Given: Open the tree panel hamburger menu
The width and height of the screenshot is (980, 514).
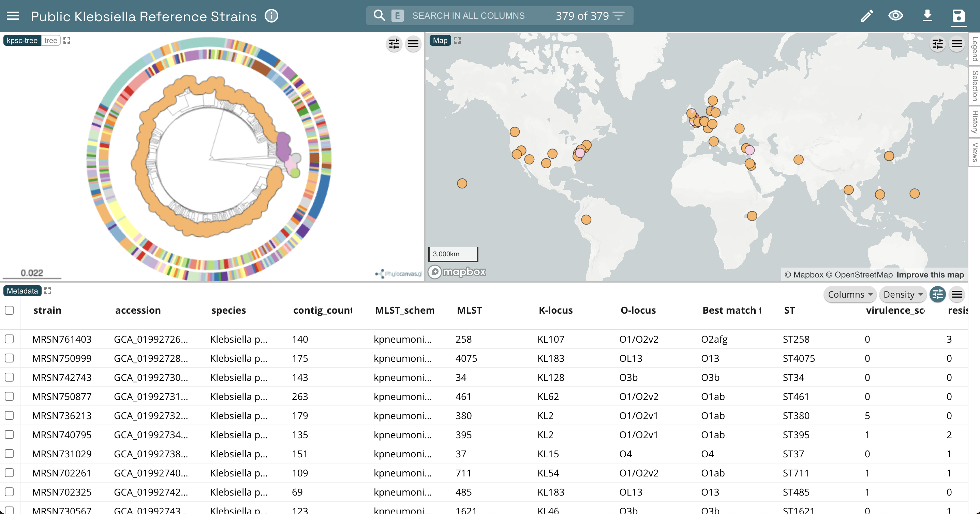Looking at the screenshot, I should coord(413,44).
